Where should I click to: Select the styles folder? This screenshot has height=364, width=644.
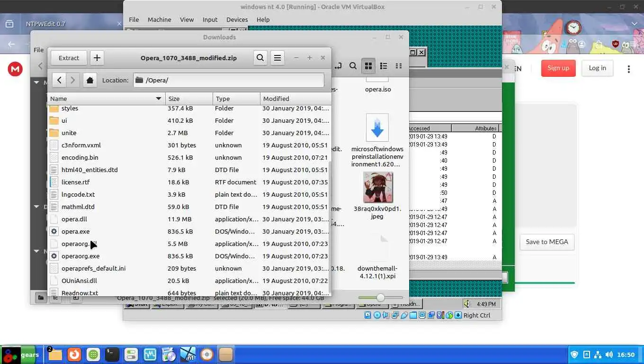189,108
